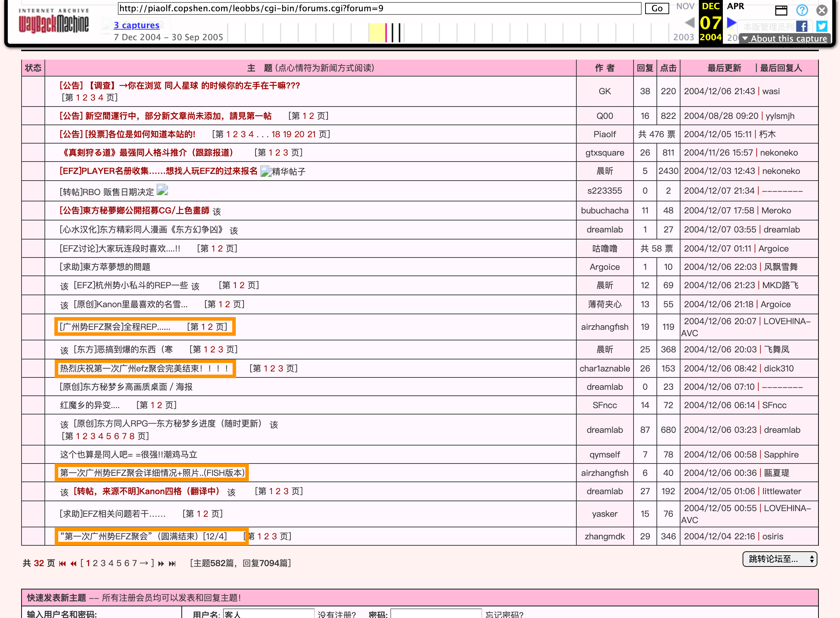View the profile of author bubuchacha
This screenshot has height=618, width=840.
[605, 210]
